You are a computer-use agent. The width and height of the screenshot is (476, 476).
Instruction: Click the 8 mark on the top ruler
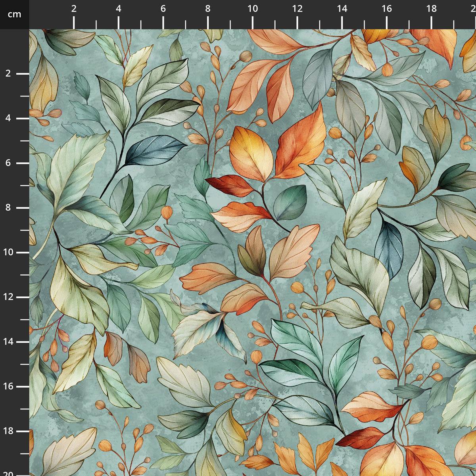208,9
